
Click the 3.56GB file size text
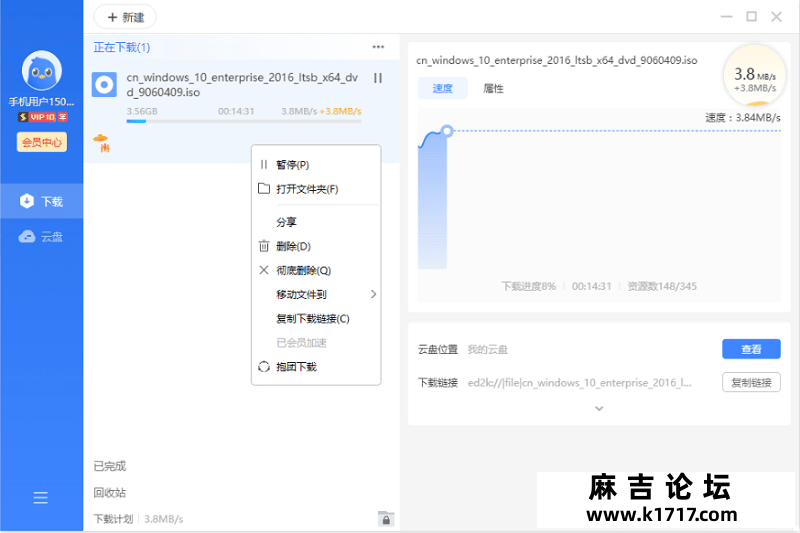pyautogui.click(x=142, y=111)
